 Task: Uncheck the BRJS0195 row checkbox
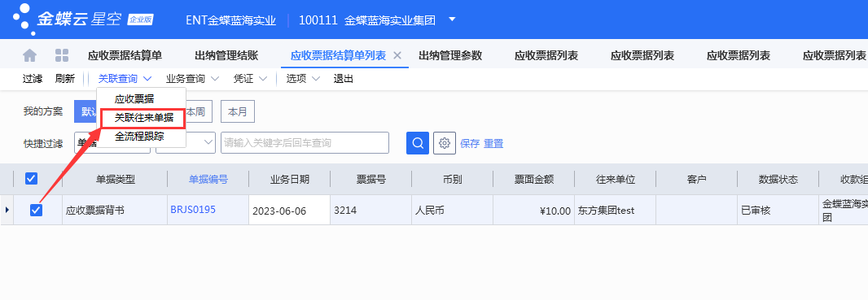(36, 210)
